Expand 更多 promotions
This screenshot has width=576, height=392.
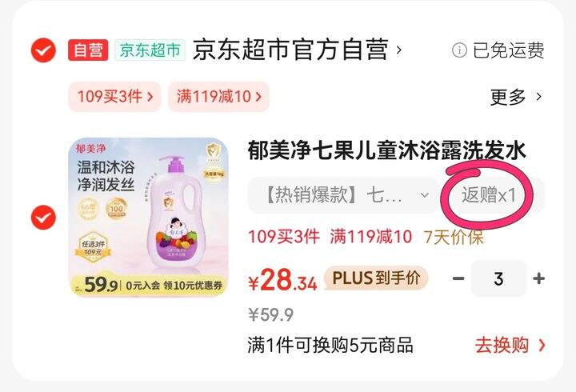(516, 97)
